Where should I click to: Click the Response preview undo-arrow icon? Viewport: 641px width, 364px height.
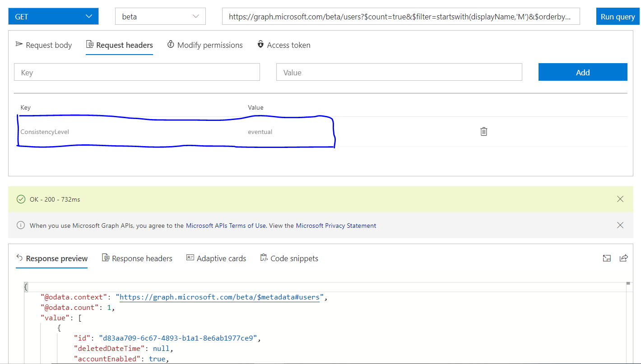[x=19, y=258]
